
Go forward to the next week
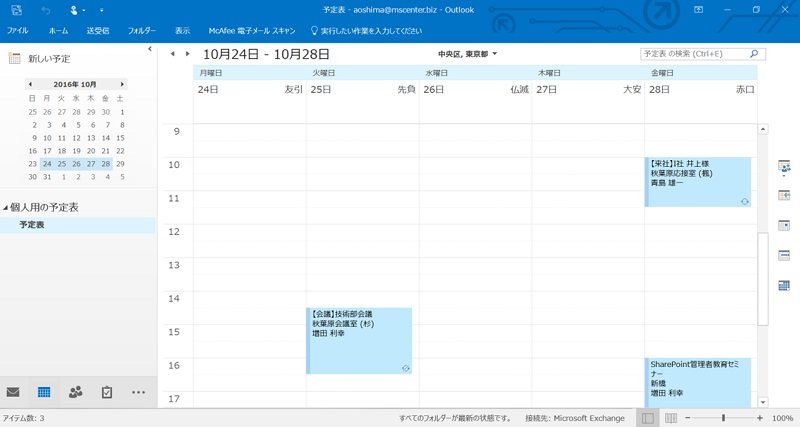[x=188, y=54]
